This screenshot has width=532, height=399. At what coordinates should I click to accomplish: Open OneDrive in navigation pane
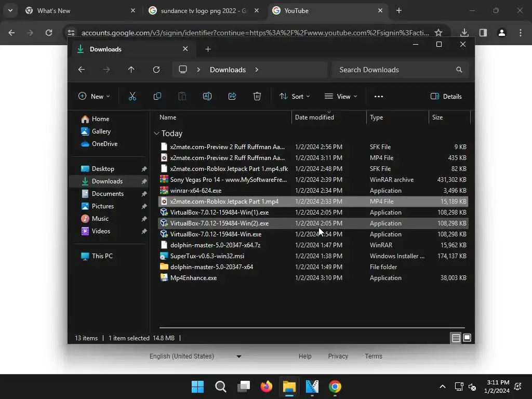(104, 144)
